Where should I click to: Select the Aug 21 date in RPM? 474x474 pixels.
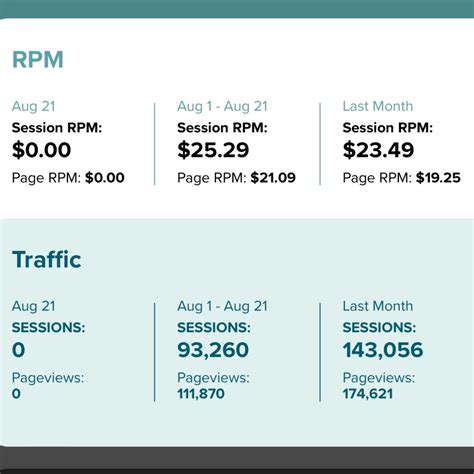(34, 106)
